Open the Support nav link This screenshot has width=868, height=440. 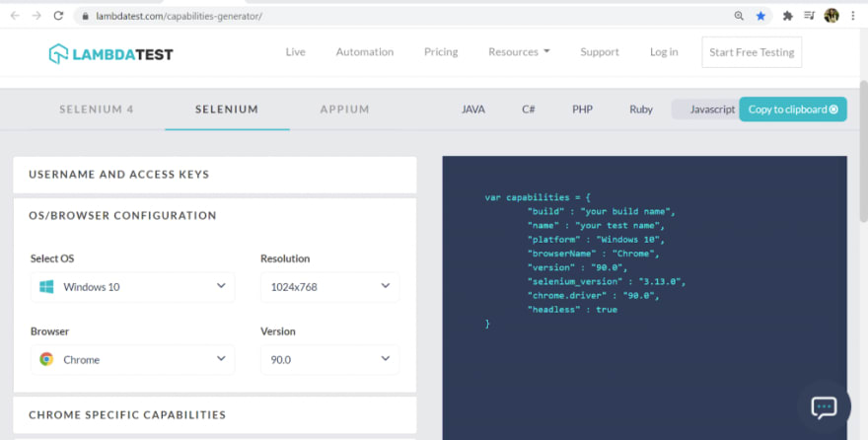[x=600, y=51]
